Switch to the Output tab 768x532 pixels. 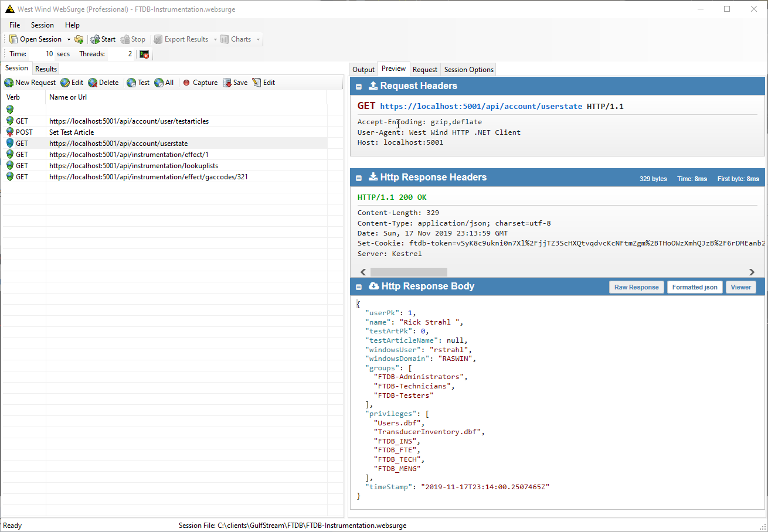pyautogui.click(x=363, y=69)
